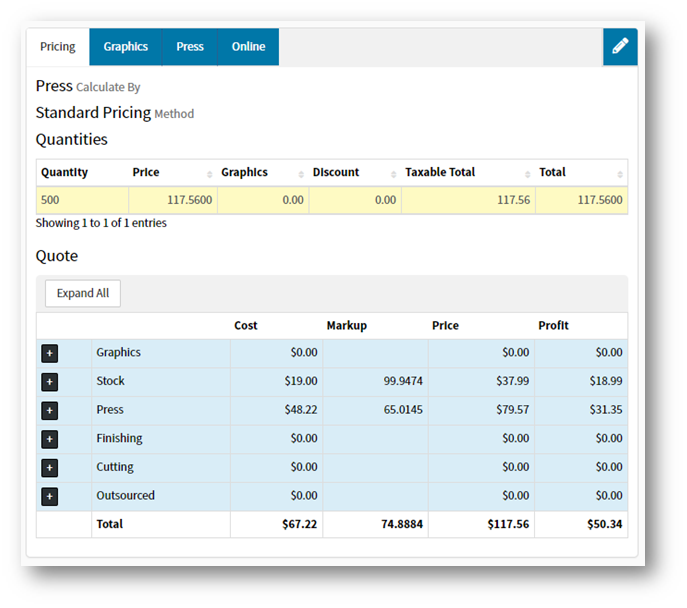Viewport: 687px width, 608px height.
Task: Open the Online tab
Action: 248,47
